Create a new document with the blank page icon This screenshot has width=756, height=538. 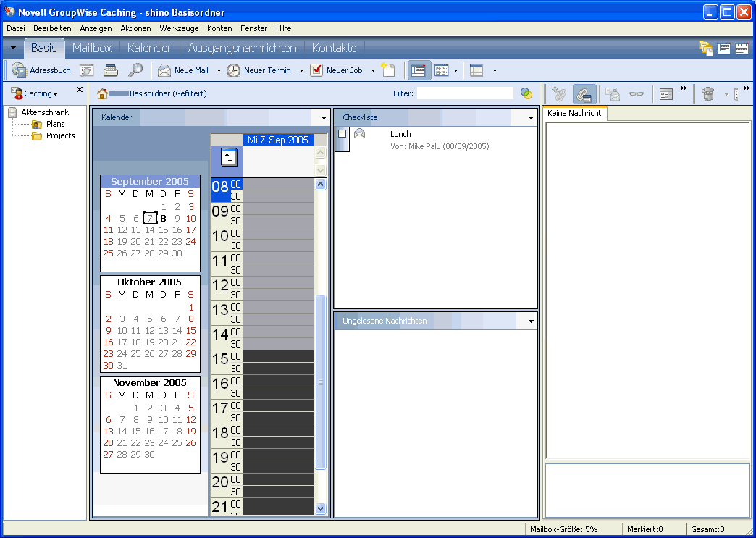(x=388, y=70)
